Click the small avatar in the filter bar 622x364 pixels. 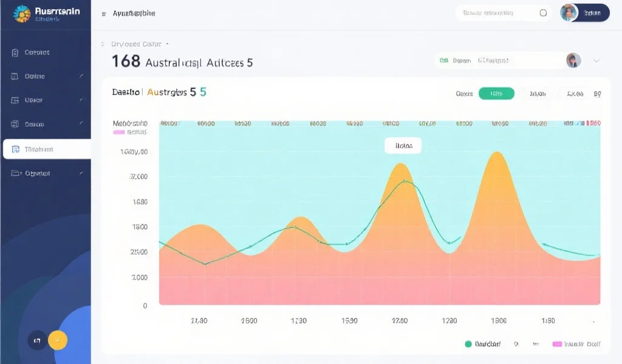click(x=573, y=60)
